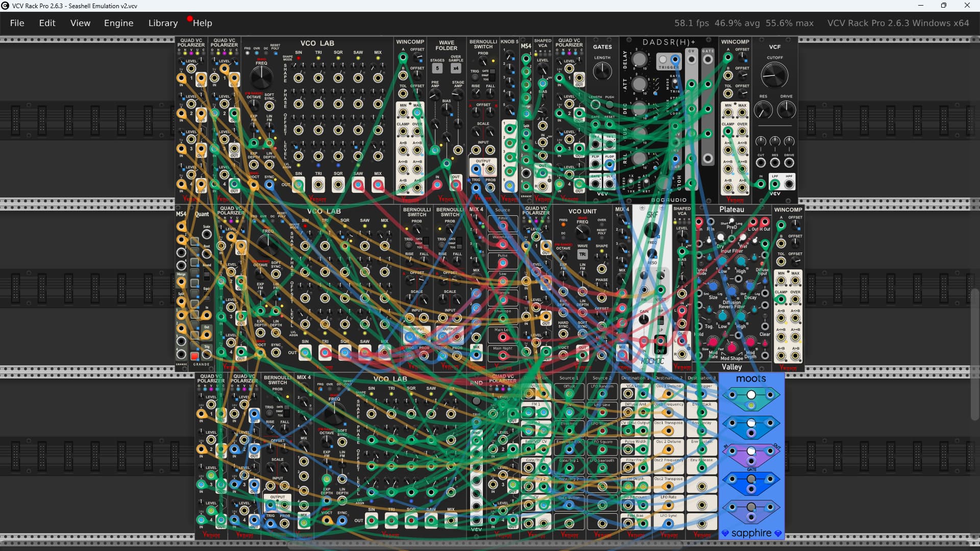Turn the VCF Cutoff knob
980x551 pixels.
click(774, 76)
